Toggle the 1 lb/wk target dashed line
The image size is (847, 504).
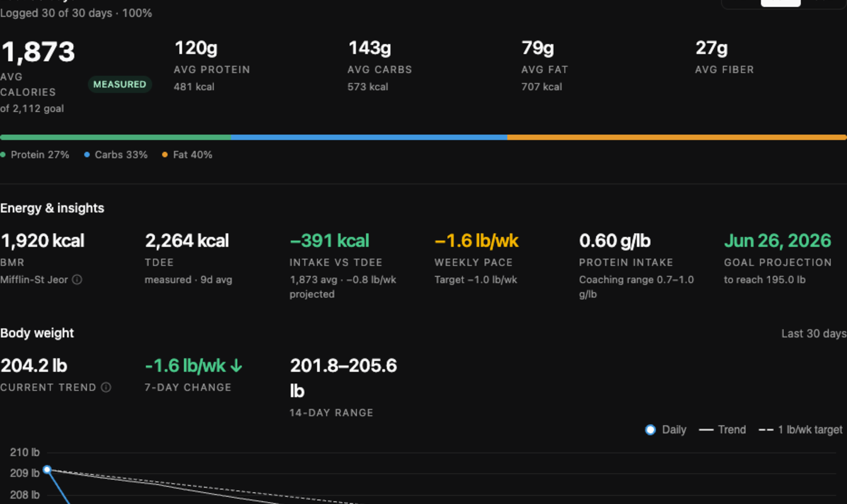[800, 430]
